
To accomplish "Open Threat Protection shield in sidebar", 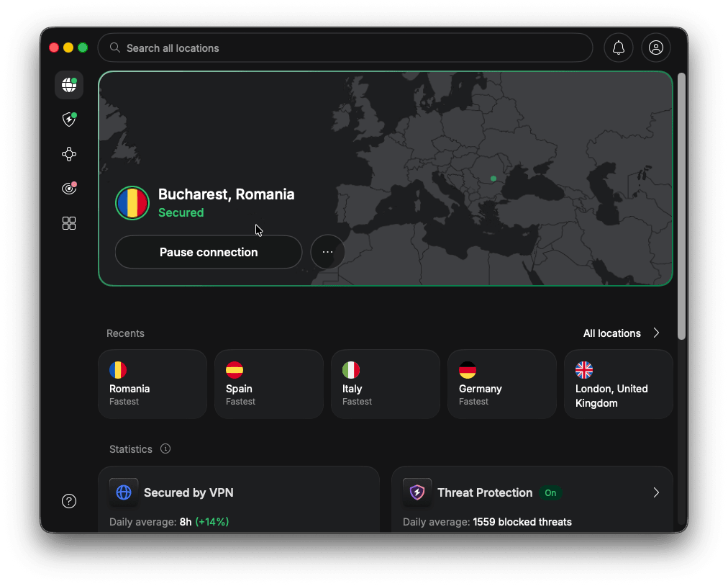I will [69, 120].
